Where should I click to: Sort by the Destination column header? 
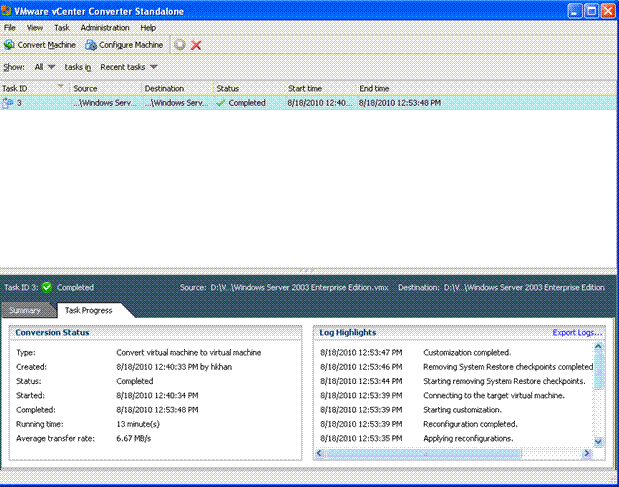coord(177,88)
